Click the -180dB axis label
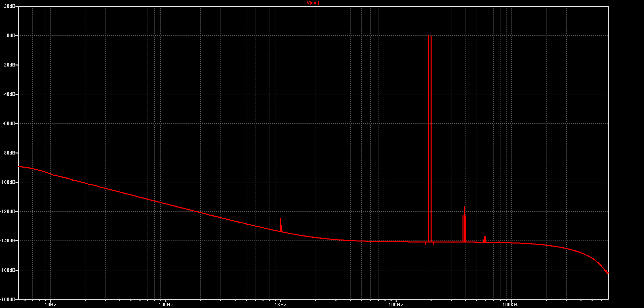 (x=8, y=299)
